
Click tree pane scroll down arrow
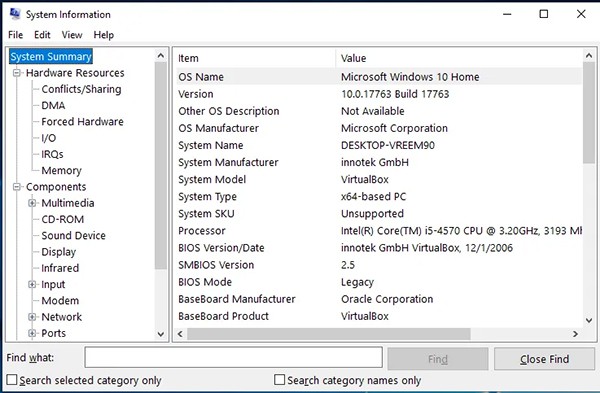point(161,334)
